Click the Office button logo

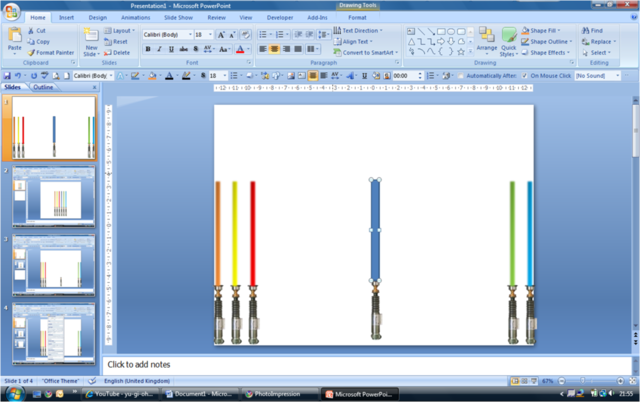(x=11, y=10)
